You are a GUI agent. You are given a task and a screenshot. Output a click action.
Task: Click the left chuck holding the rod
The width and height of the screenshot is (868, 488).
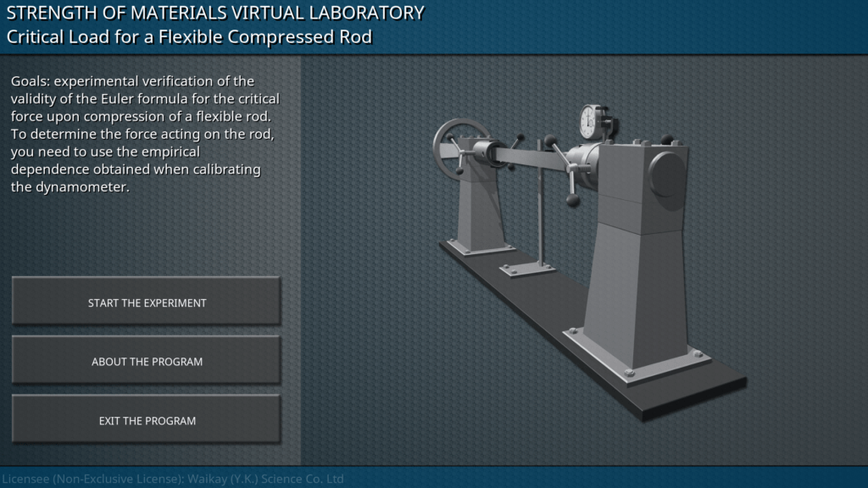coord(486,153)
